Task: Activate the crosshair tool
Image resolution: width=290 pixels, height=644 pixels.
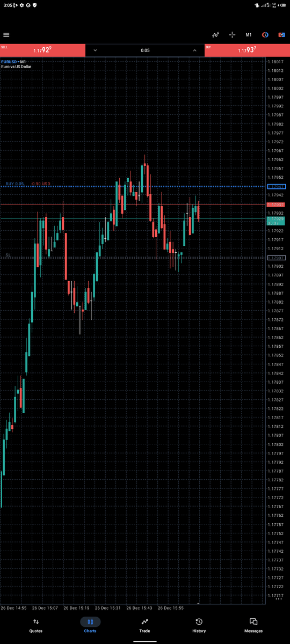Action: pyautogui.click(x=232, y=35)
